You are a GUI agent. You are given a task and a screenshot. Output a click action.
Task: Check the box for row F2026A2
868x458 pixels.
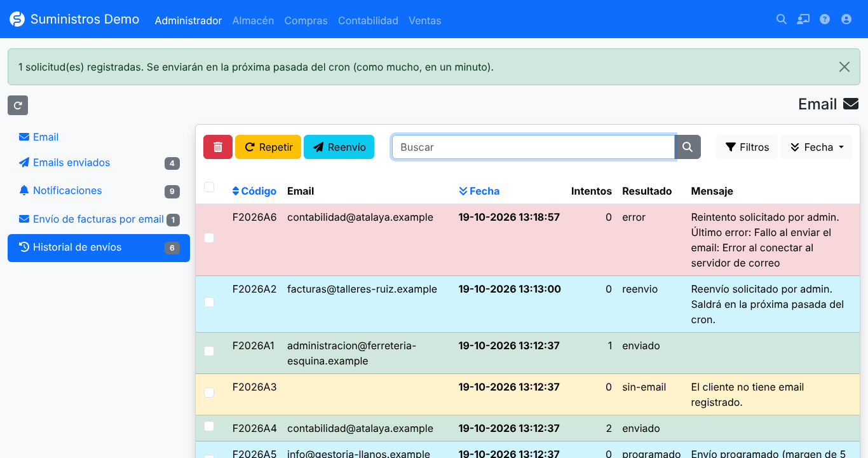pyautogui.click(x=209, y=302)
